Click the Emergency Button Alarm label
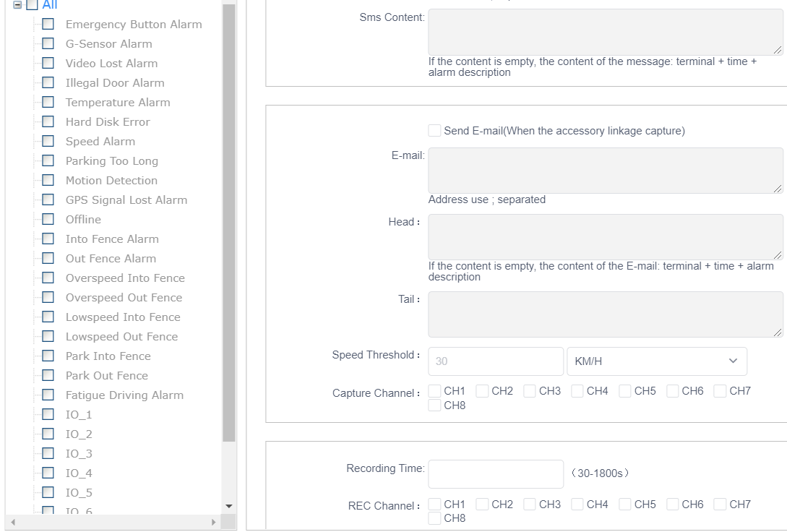The width and height of the screenshot is (787, 532). tap(134, 24)
